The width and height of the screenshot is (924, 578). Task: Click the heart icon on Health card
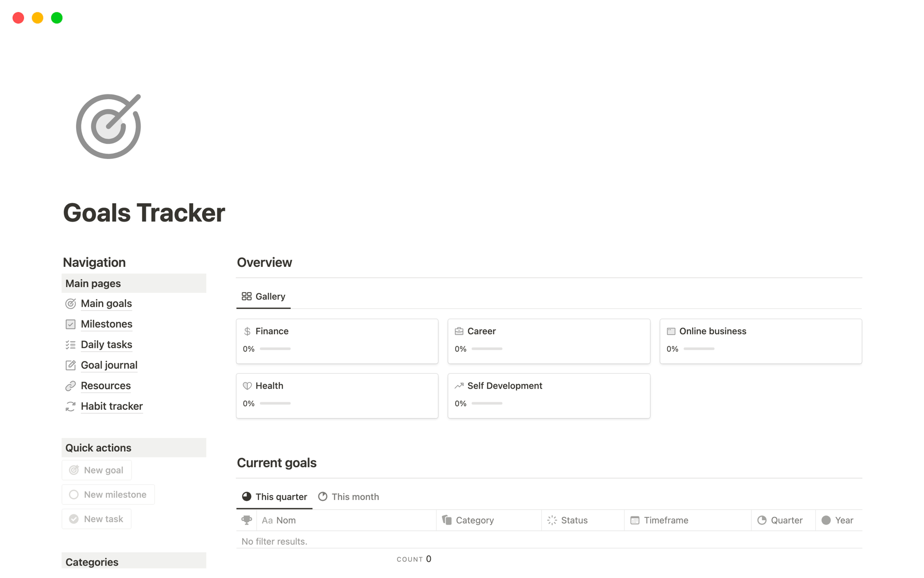pos(247,386)
